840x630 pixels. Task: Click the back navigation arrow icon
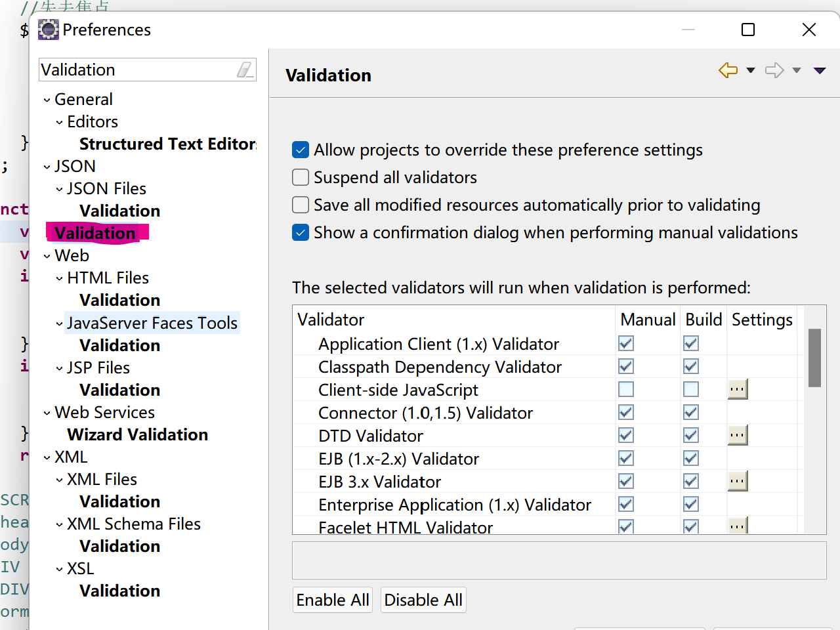click(x=728, y=70)
